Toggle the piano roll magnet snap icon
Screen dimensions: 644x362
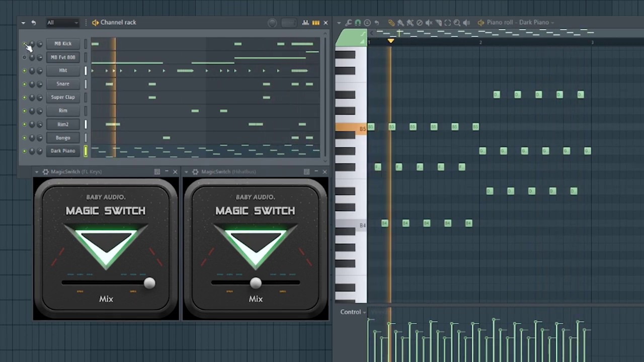pos(358,23)
